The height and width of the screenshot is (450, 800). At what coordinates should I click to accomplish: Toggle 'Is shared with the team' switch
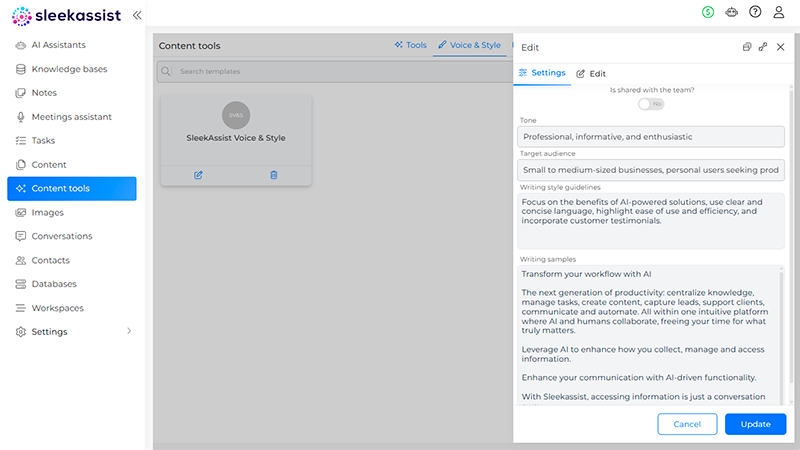click(x=651, y=104)
